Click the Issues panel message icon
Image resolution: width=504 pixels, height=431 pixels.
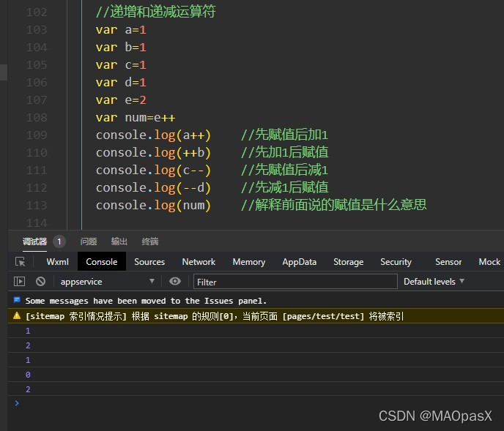[17, 300]
